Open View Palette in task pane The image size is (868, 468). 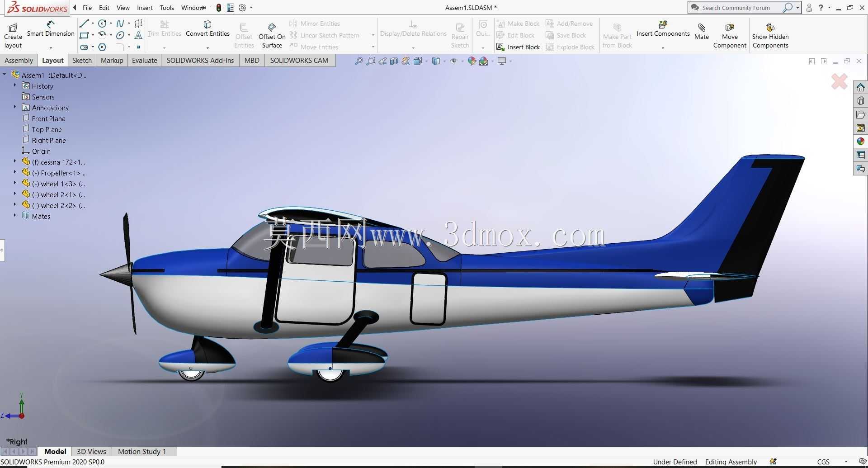pyautogui.click(x=860, y=128)
